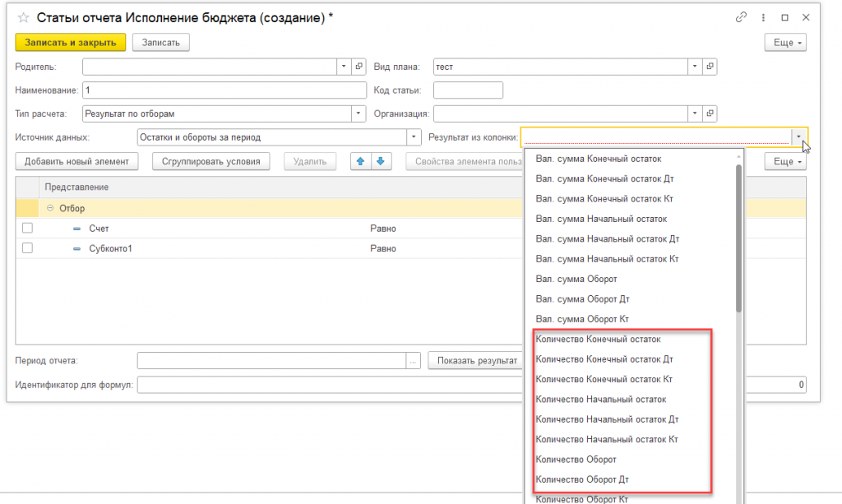The height and width of the screenshot is (504, 842).
Task: Select the Счет row dash icon
Action: [x=76, y=229]
